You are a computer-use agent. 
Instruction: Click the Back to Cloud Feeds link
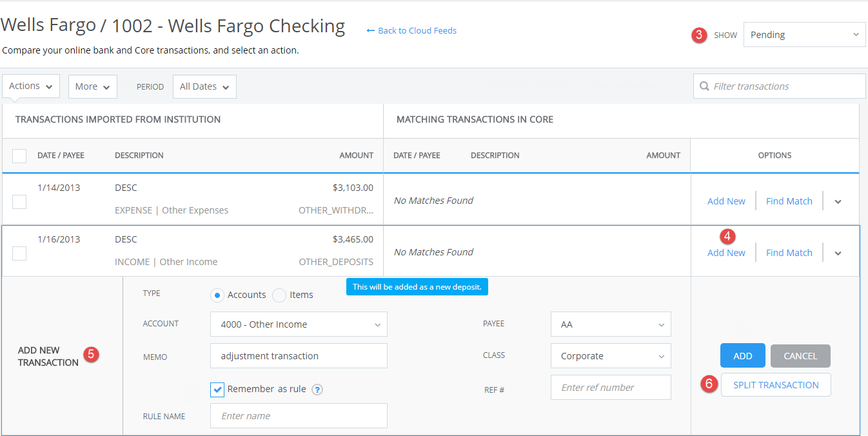point(411,30)
